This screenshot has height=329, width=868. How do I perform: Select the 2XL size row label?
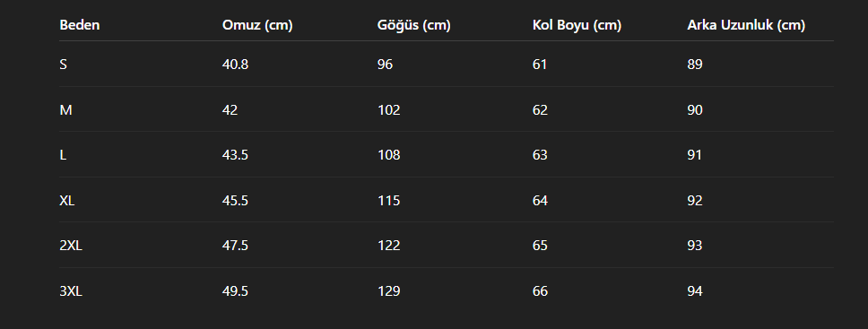[x=71, y=246]
